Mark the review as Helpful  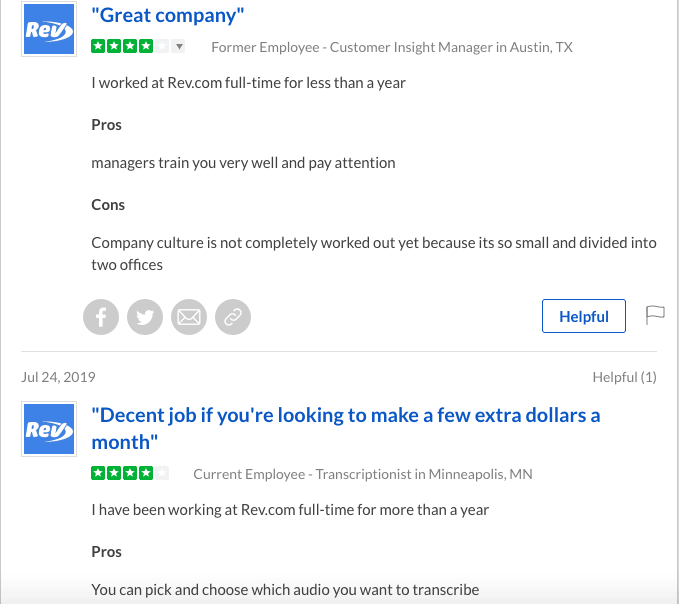584,316
